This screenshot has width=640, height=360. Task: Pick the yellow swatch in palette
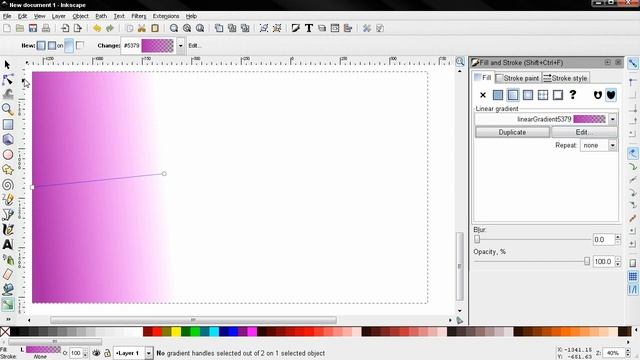[x=176, y=331]
